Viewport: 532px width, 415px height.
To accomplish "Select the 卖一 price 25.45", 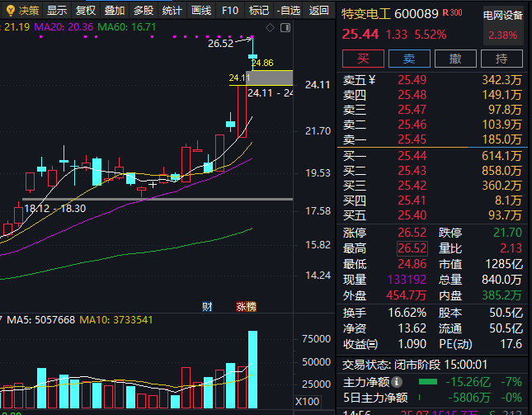I will (412, 139).
